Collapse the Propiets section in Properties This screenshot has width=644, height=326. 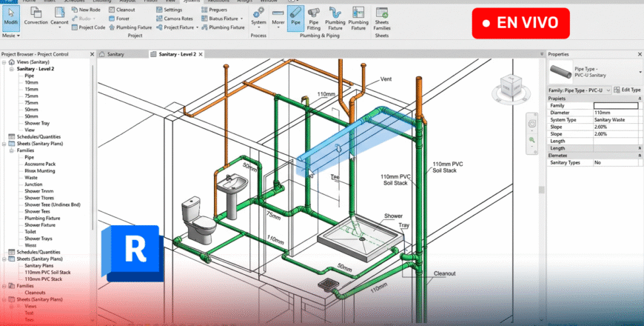(640, 99)
